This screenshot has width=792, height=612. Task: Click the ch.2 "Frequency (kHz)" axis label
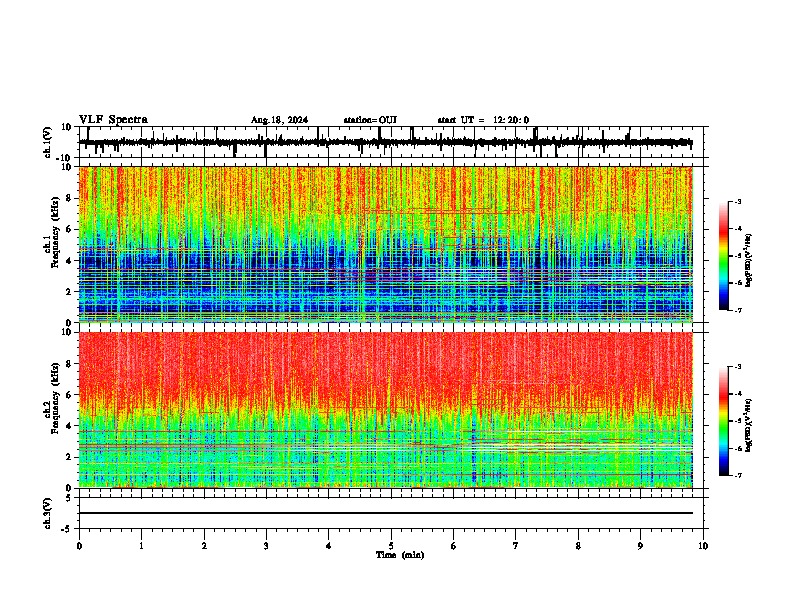55,398
